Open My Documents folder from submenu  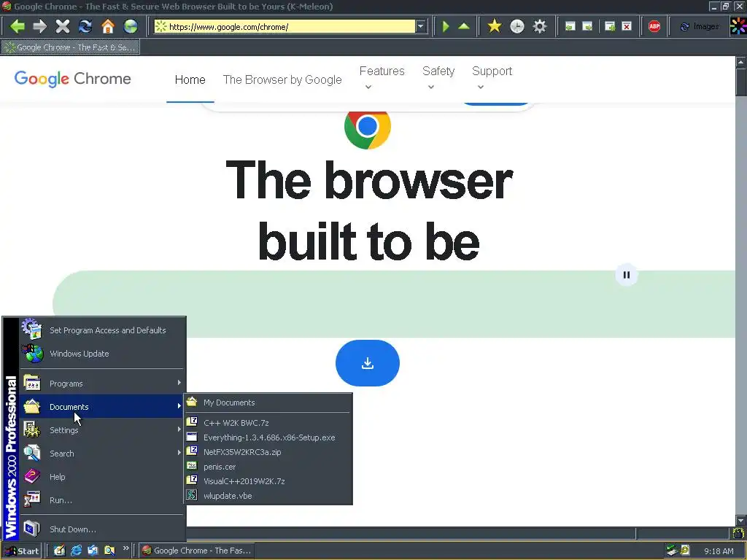pyautogui.click(x=268, y=402)
